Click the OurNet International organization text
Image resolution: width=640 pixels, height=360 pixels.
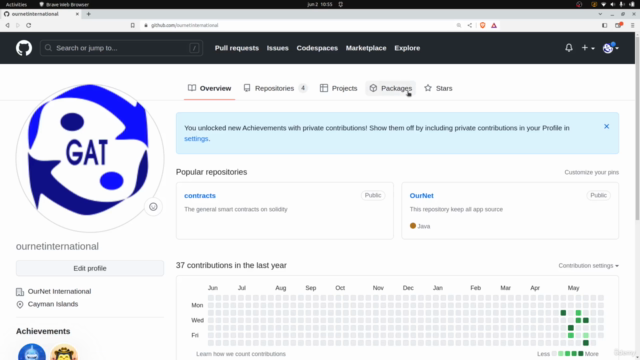click(x=59, y=291)
